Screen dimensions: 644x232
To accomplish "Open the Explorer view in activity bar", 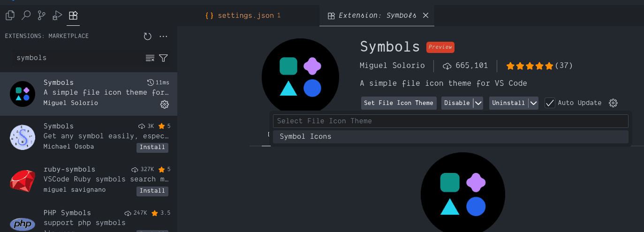I will point(10,15).
